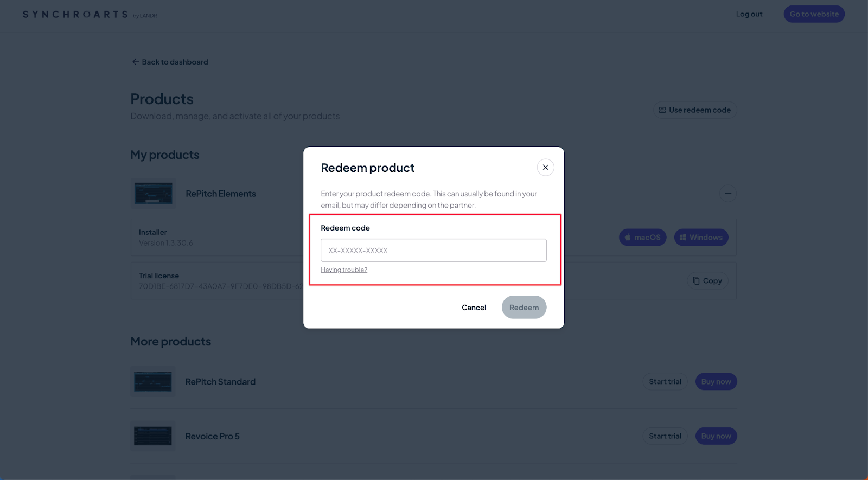Click the Redeem button
Viewport: 868px width, 480px height.
point(524,308)
